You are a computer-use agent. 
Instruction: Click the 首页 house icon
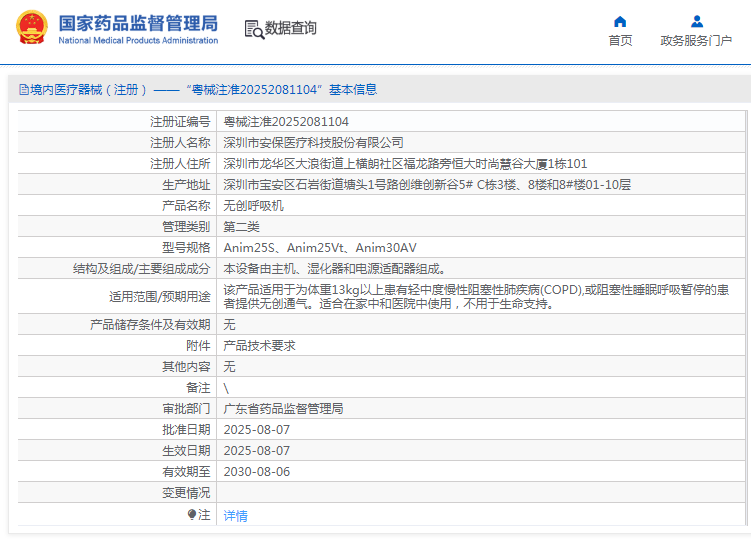[620, 21]
